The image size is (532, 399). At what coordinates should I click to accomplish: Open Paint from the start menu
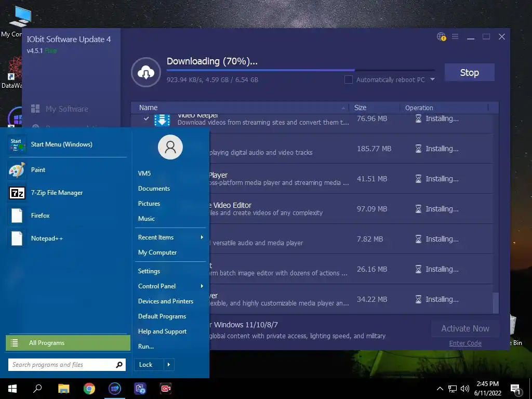pos(67,170)
